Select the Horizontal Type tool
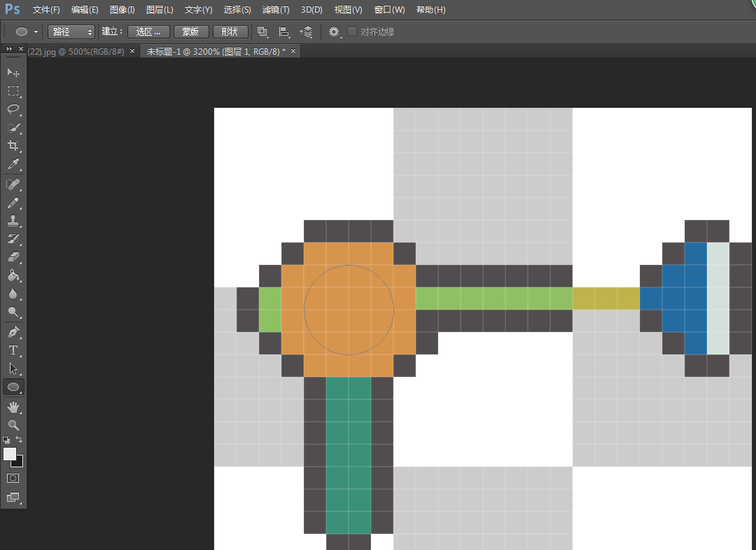Viewport: 756px width, 550px height. [x=13, y=350]
